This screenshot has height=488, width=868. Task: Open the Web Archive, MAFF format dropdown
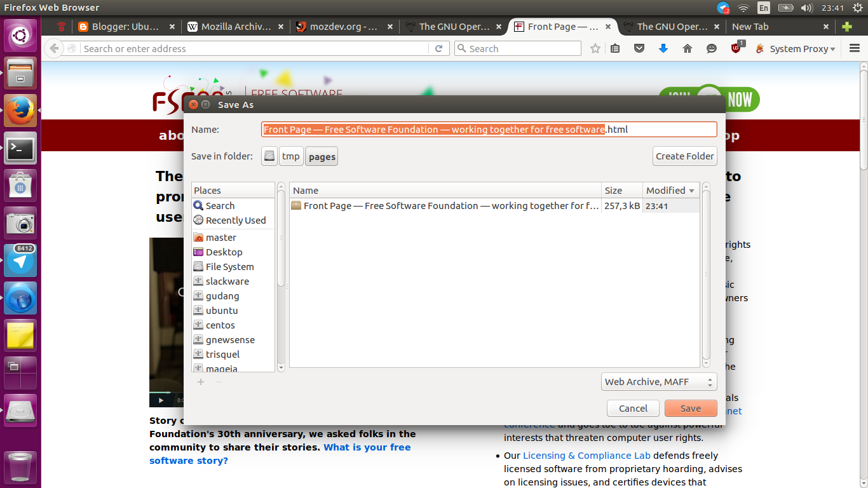coord(659,381)
